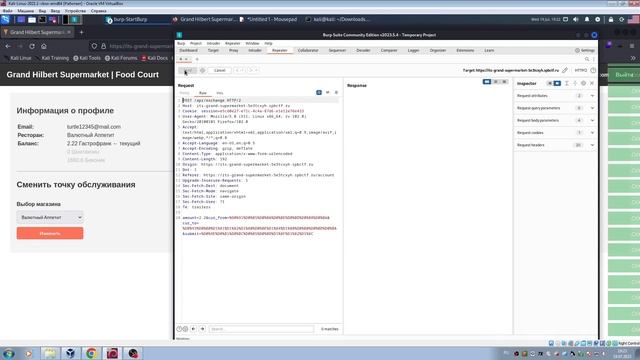Open the request editor options menu icon
640x360 pixels.
pyautogui.click(x=336, y=93)
